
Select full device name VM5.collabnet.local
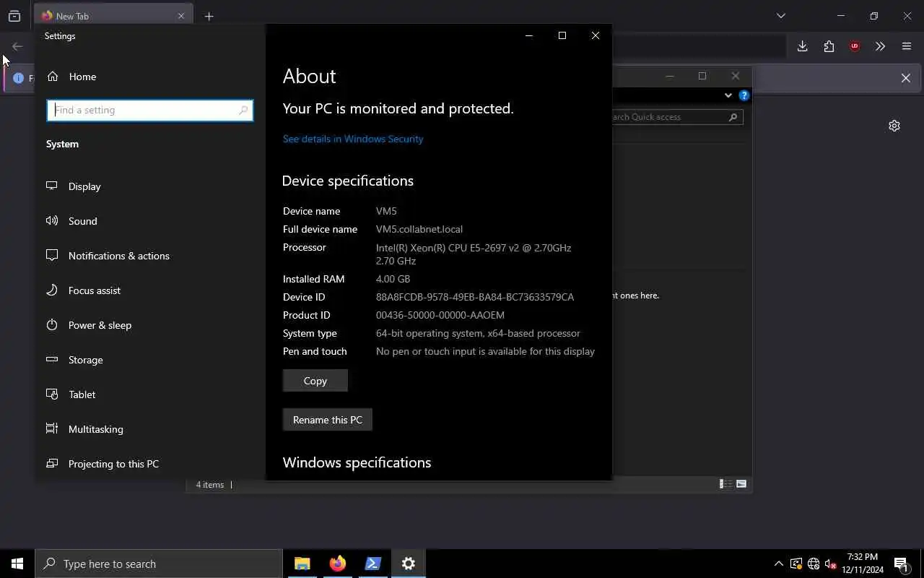coord(419,229)
